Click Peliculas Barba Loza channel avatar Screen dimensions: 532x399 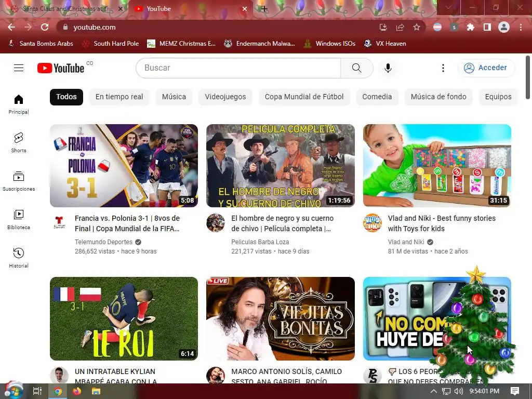pyautogui.click(x=216, y=222)
